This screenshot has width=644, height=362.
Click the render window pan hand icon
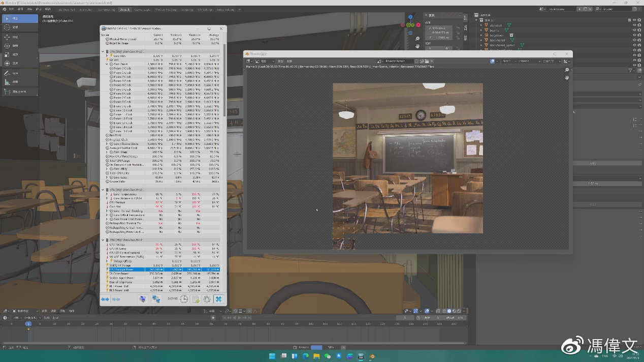click(x=567, y=77)
